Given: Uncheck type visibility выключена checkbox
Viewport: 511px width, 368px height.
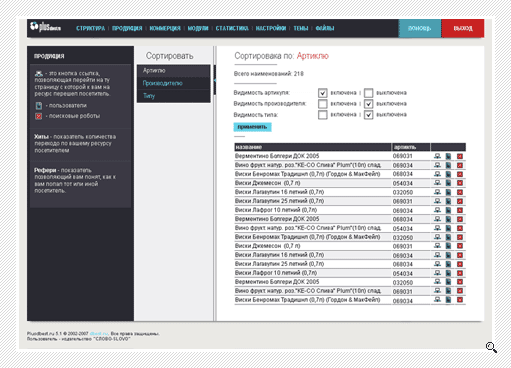Looking at the screenshot, I should (368, 115).
